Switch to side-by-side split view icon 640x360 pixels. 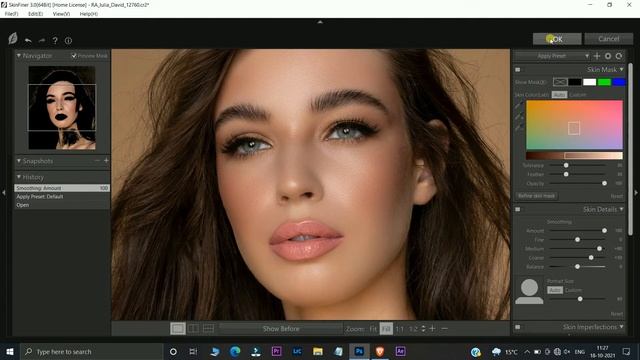(x=193, y=329)
